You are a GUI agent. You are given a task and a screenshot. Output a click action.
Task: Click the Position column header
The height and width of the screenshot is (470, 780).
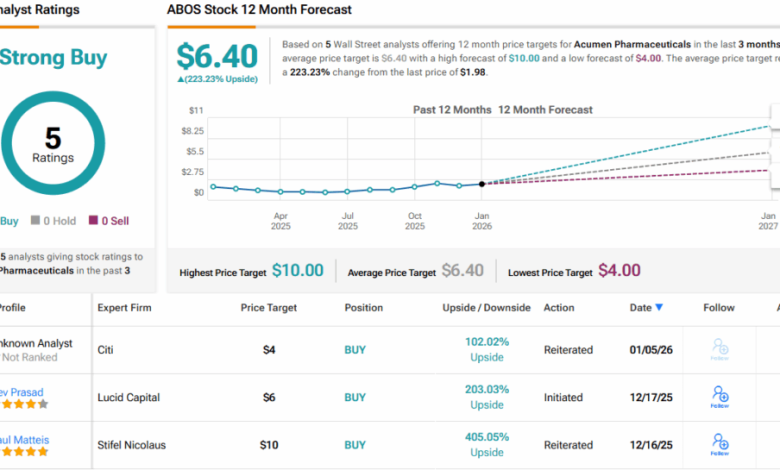click(x=364, y=308)
